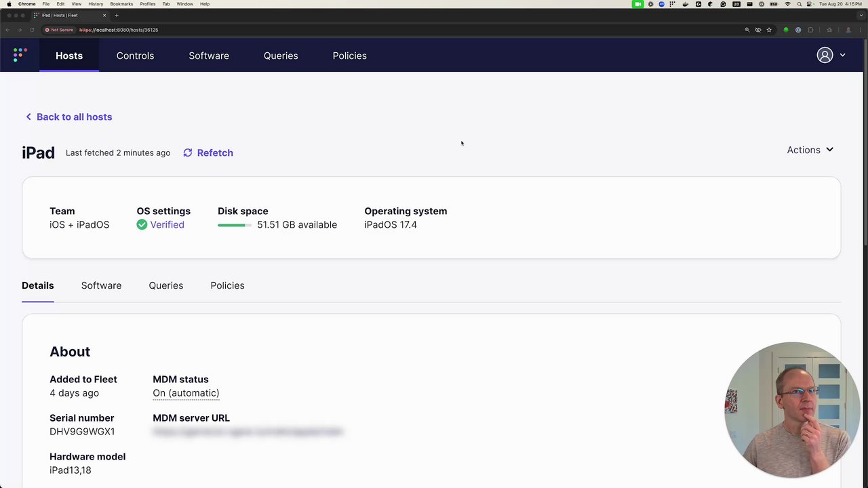This screenshot has width=868, height=488.
Task: Click the Docker whale menu bar icon
Action: tap(686, 4)
